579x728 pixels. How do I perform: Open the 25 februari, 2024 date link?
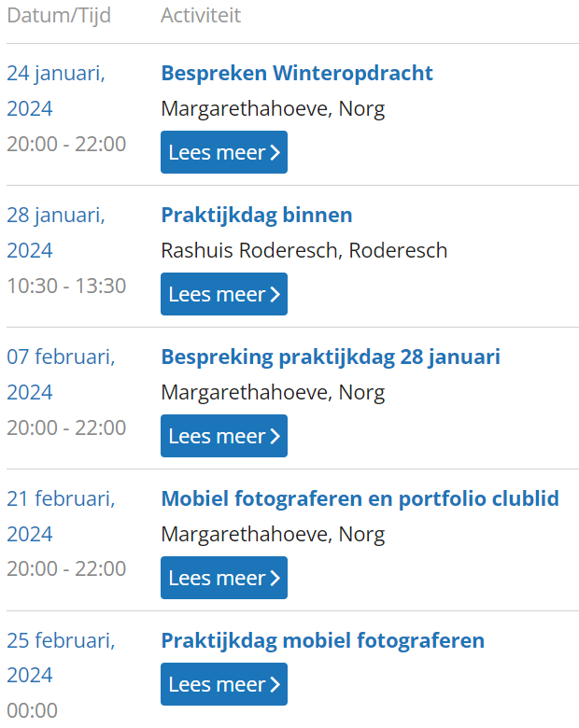(61, 658)
